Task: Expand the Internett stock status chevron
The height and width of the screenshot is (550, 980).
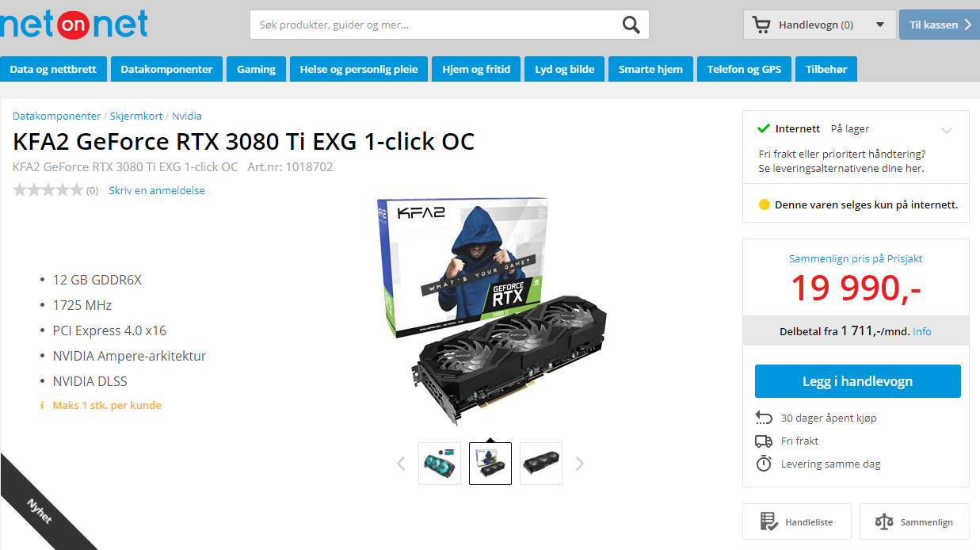Action: point(947,130)
